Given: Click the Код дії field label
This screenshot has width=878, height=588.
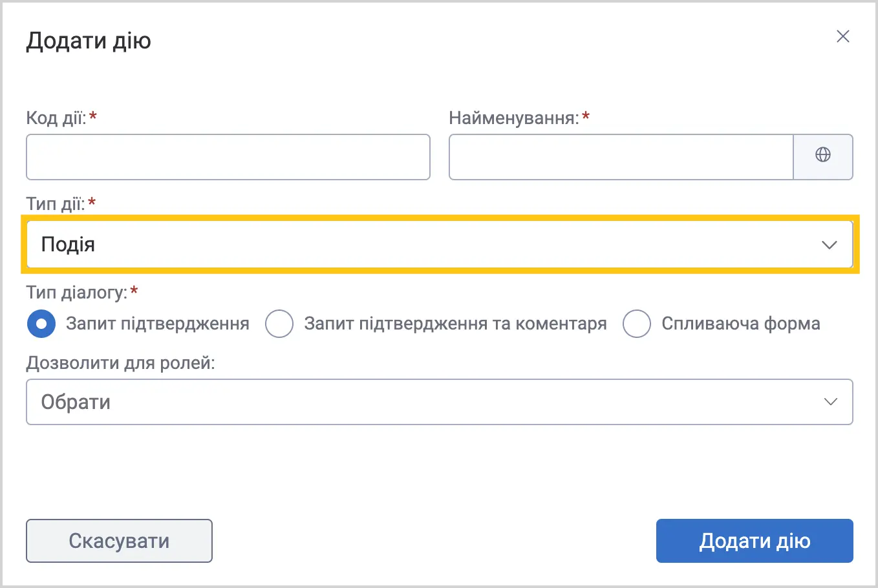Looking at the screenshot, I should coord(56,118).
